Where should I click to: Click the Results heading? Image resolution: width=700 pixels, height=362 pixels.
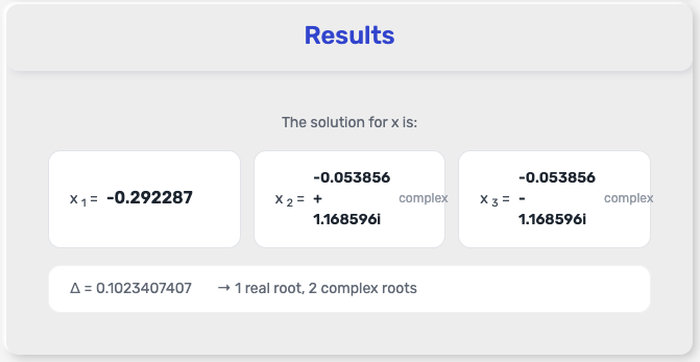[x=349, y=36]
